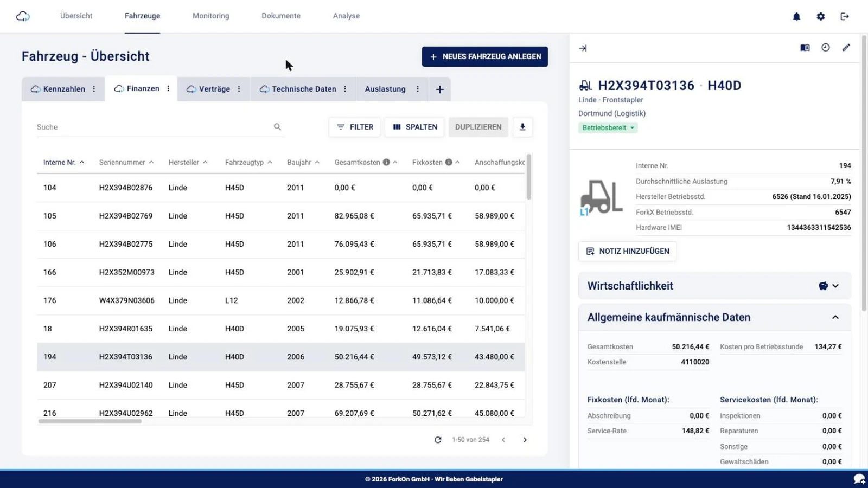Open the Filter button
The height and width of the screenshot is (488, 868).
pyautogui.click(x=355, y=127)
